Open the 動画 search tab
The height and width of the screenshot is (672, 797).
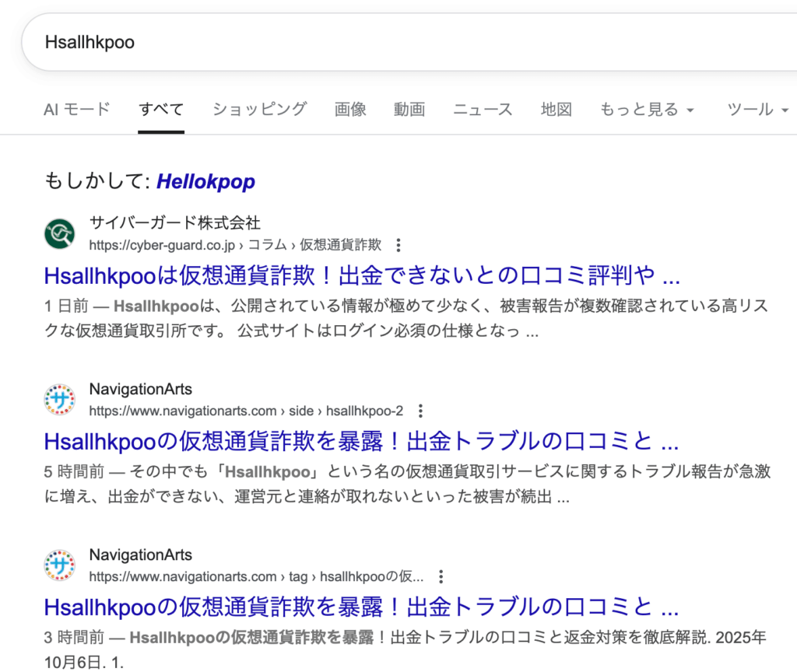point(409,110)
